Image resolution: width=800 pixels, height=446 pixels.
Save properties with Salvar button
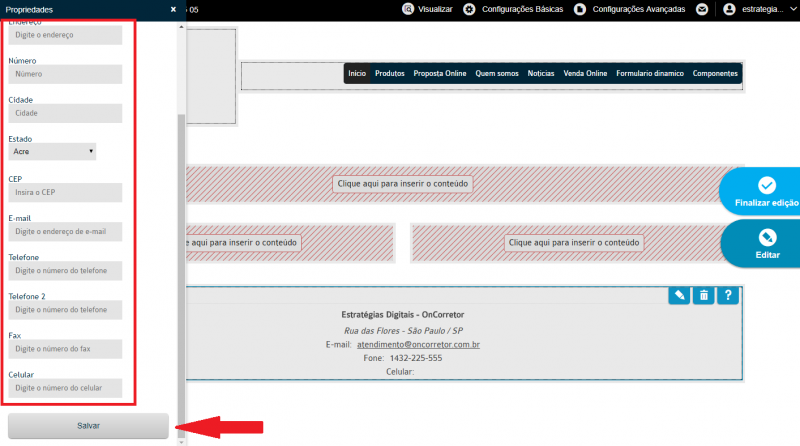(x=88, y=426)
